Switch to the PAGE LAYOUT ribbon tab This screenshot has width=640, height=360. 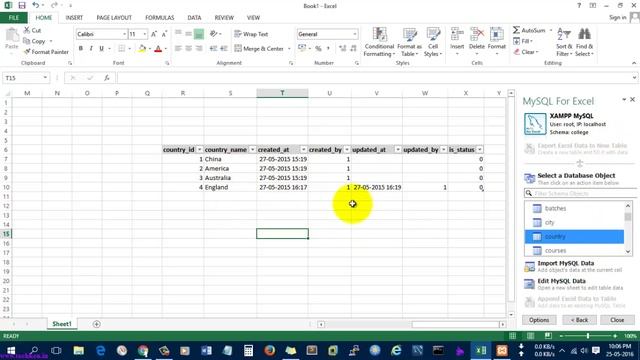(x=114, y=18)
